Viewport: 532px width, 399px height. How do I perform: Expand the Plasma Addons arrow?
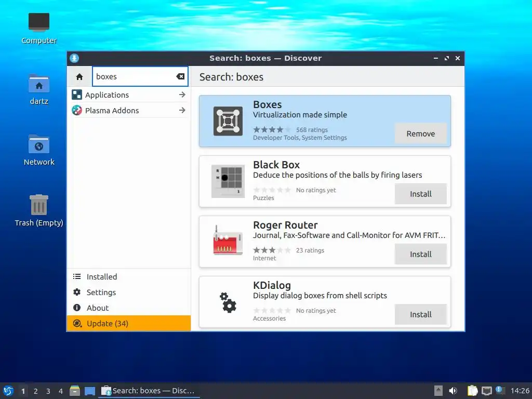[x=182, y=110]
